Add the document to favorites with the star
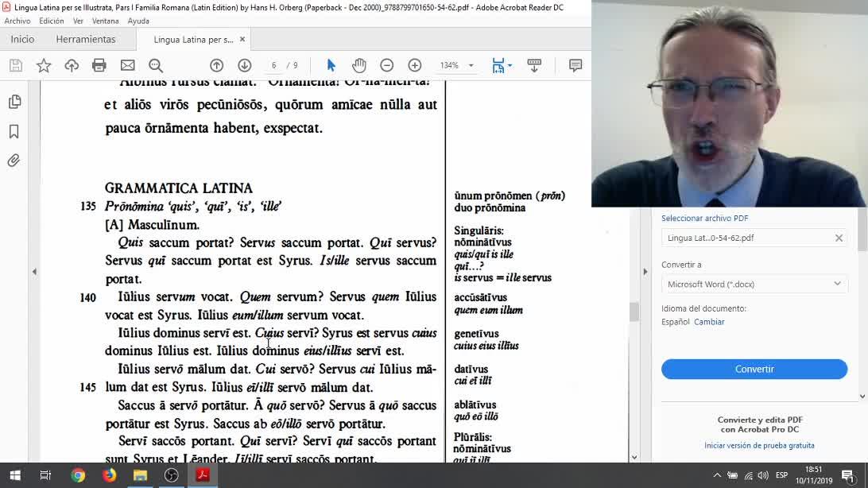 [x=43, y=65]
